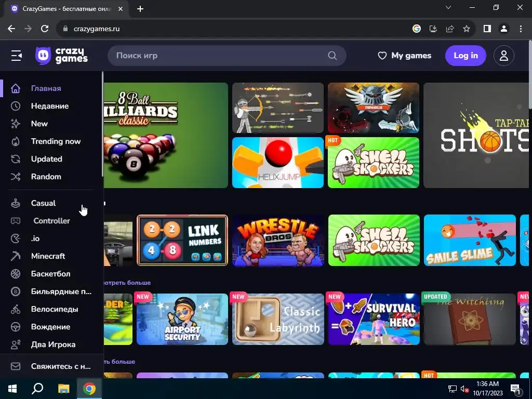Viewport: 532px width, 399px height.
Task: Click the Вождение steering wheel icon
Action: tap(16, 327)
